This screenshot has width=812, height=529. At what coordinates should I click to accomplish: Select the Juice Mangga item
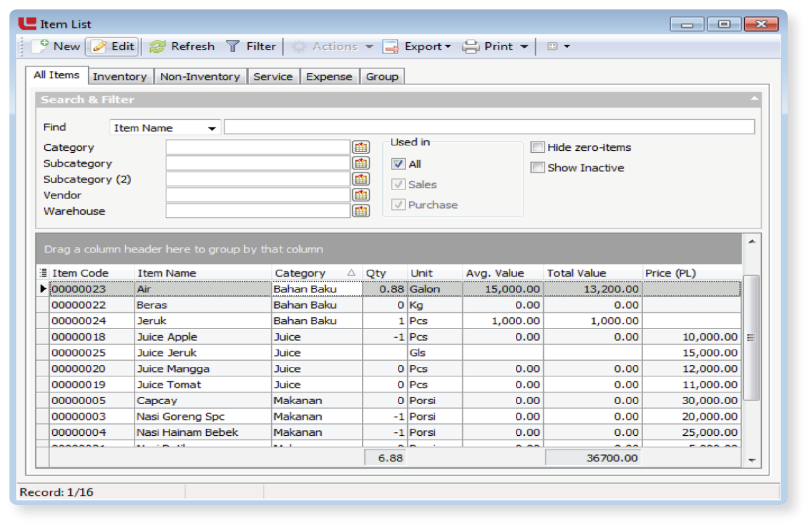(173, 369)
